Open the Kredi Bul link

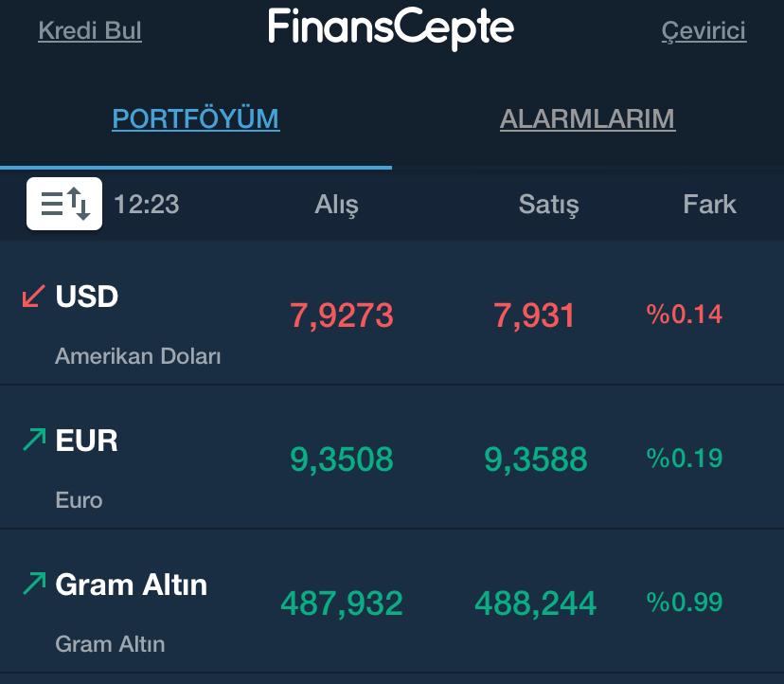click(x=90, y=30)
